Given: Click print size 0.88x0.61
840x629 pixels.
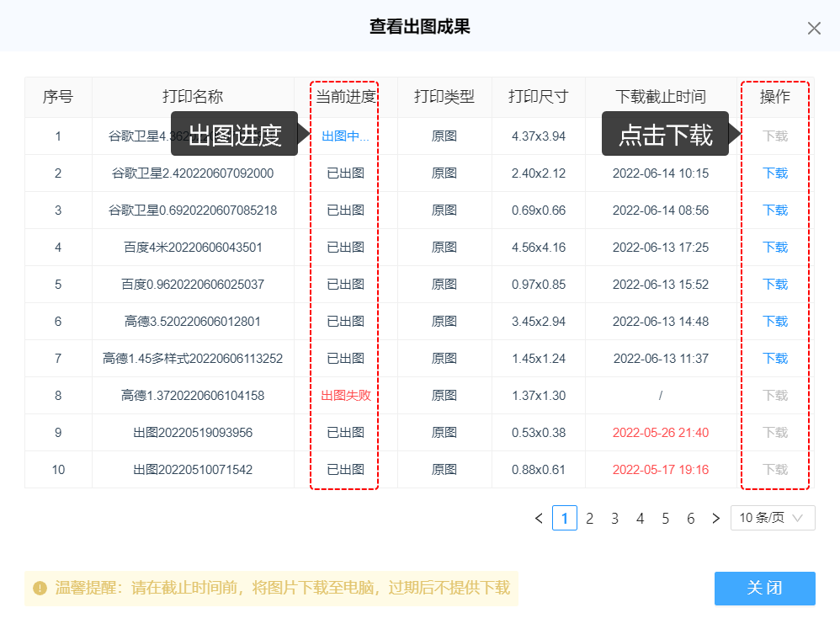Looking at the screenshot, I should 539,469.
